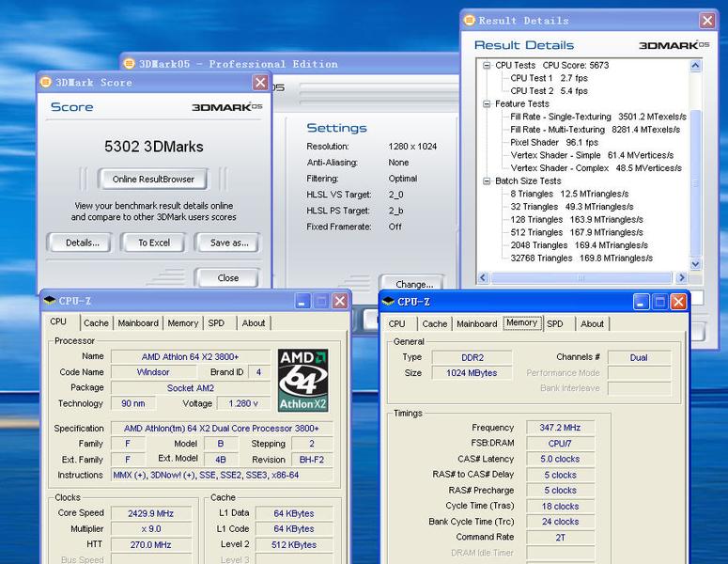Viewport: 728px width, 564px height.
Task: Select the 512 Triangles result row
Action: [577, 232]
